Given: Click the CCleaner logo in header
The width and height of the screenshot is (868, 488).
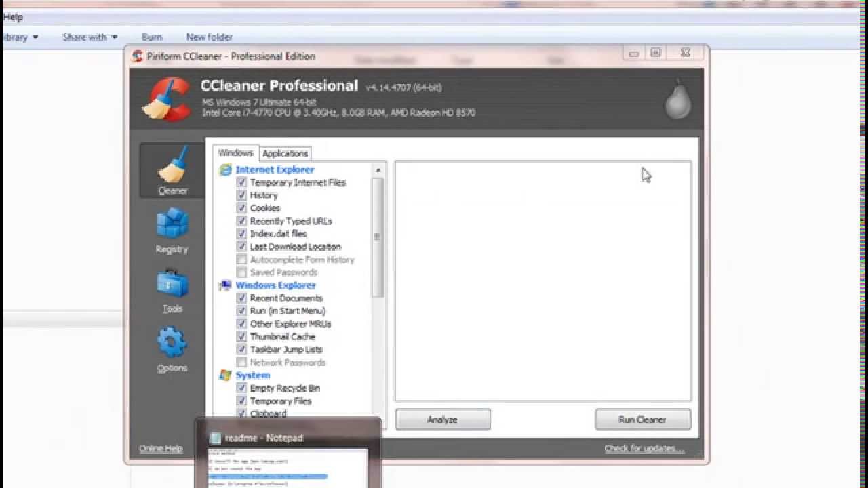Looking at the screenshot, I should coord(166,100).
